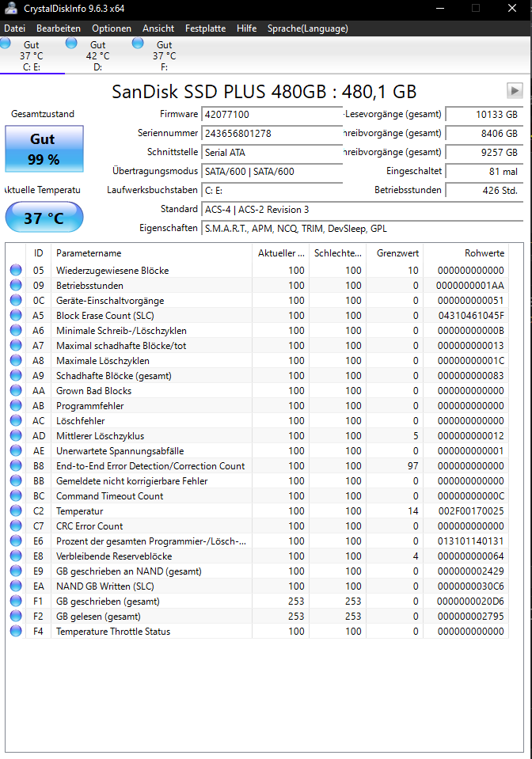This screenshot has height=759, width=532.
Task: Click the status icon for Maximale Löschzyklen
Action: point(16,360)
